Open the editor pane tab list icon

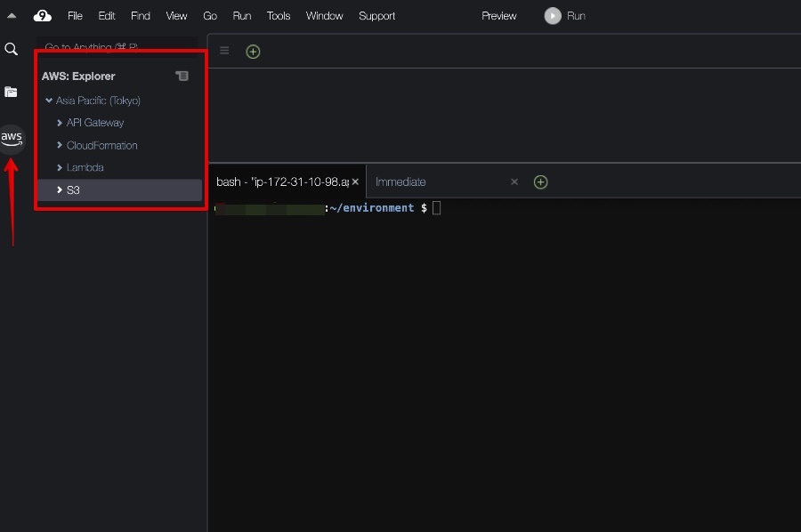pyautogui.click(x=224, y=51)
